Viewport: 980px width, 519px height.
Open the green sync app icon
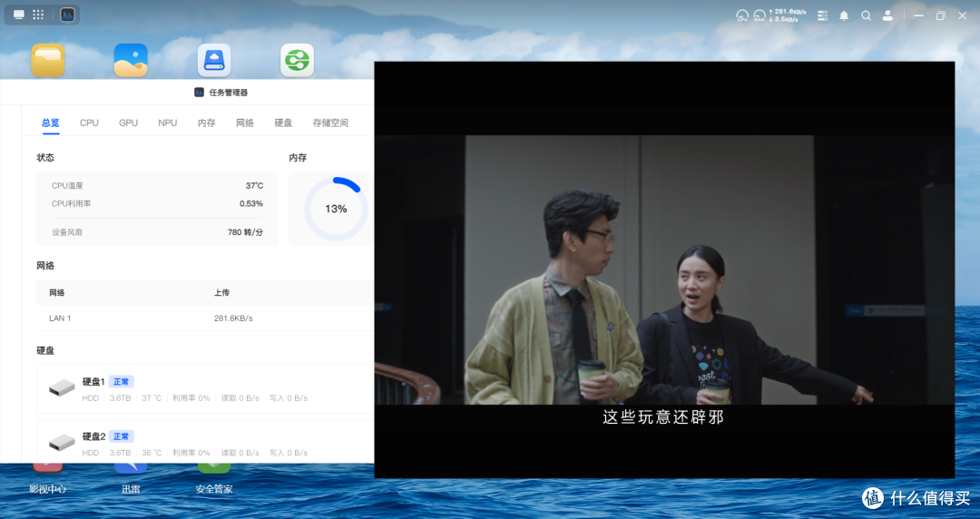(x=297, y=61)
